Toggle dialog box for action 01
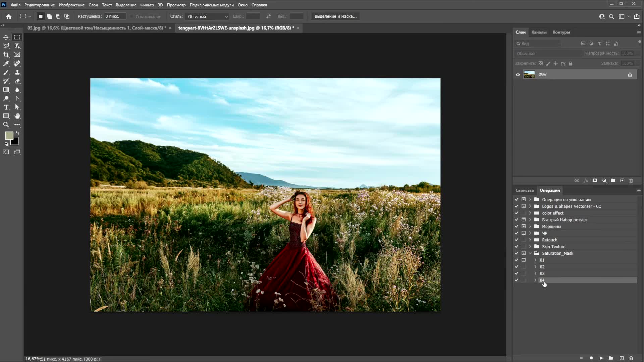This screenshot has height=362, width=644. (523, 260)
